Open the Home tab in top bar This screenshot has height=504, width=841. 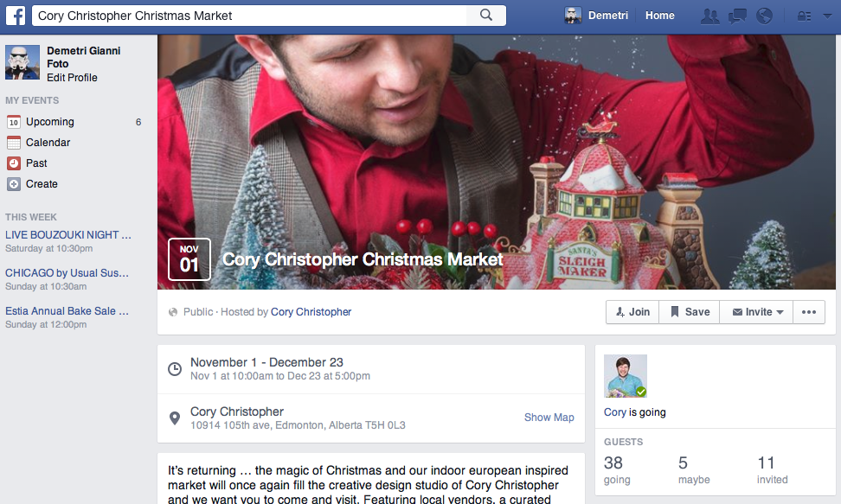659,16
